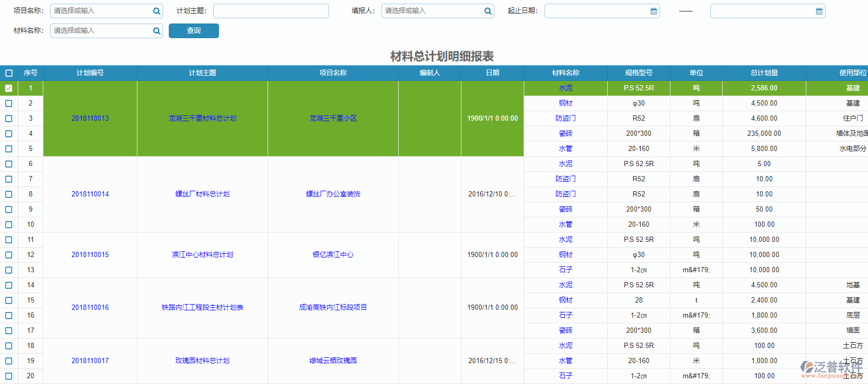
Task: Check the row 3 checkbox
Action: (9, 119)
